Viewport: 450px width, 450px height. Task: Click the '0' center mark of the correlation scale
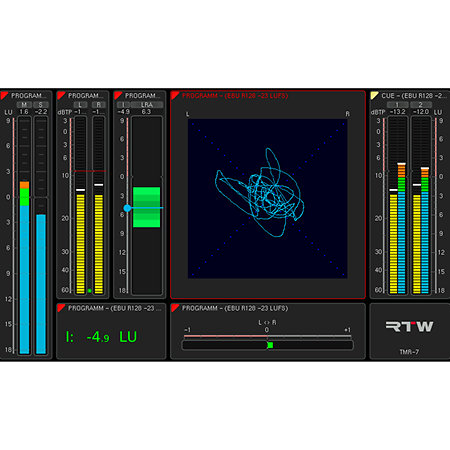pyautogui.click(x=267, y=330)
